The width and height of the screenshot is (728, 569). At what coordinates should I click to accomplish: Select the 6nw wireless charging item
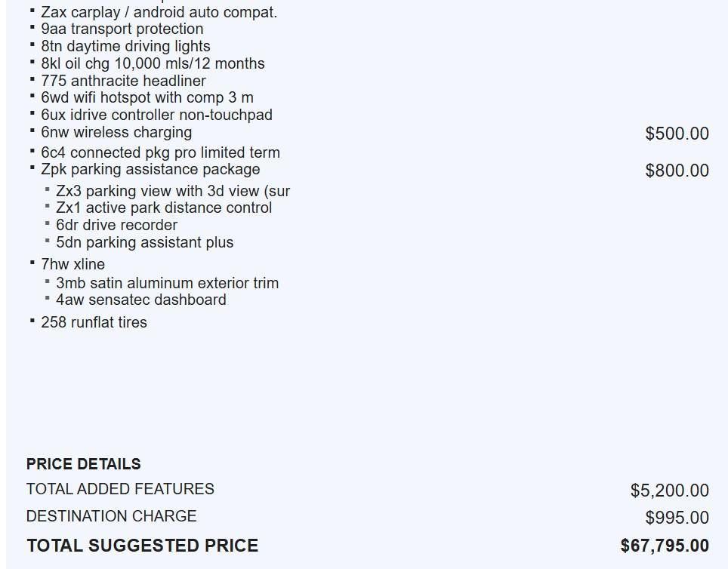pos(116,132)
